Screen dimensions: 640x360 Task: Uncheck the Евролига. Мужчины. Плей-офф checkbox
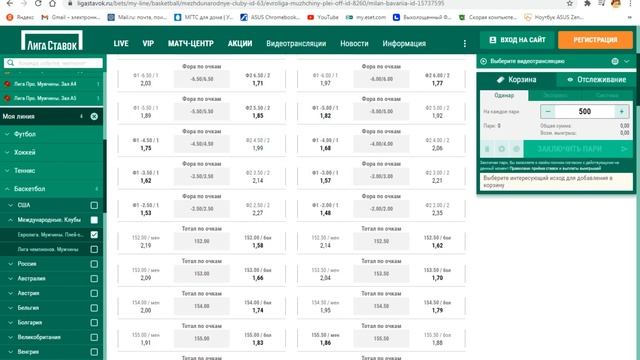point(94,235)
